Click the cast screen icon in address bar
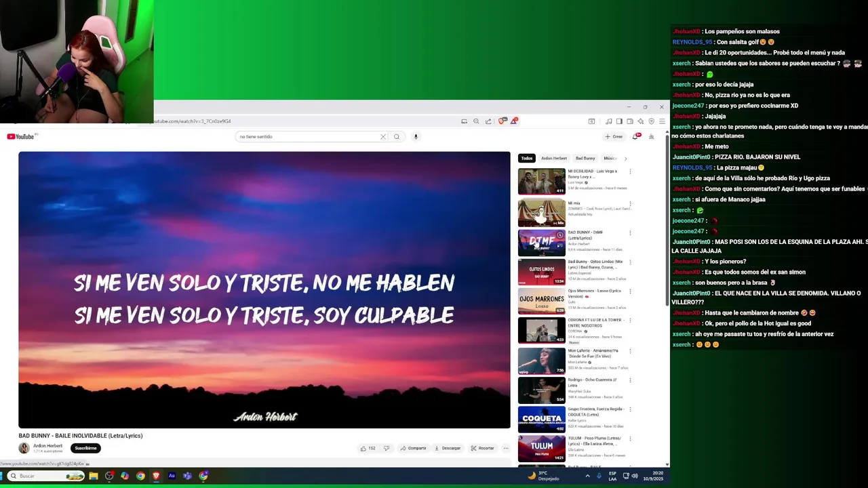The width and height of the screenshot is (868, 488). 464,121
